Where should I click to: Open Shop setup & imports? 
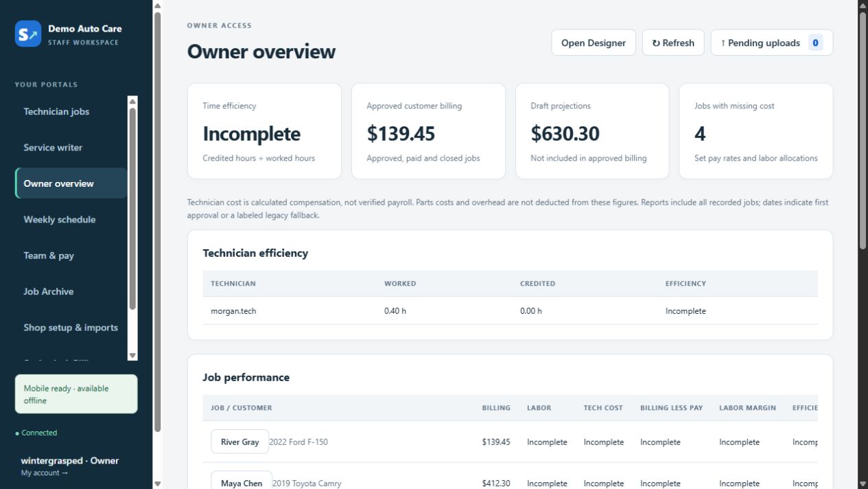(x=71, y=328)
